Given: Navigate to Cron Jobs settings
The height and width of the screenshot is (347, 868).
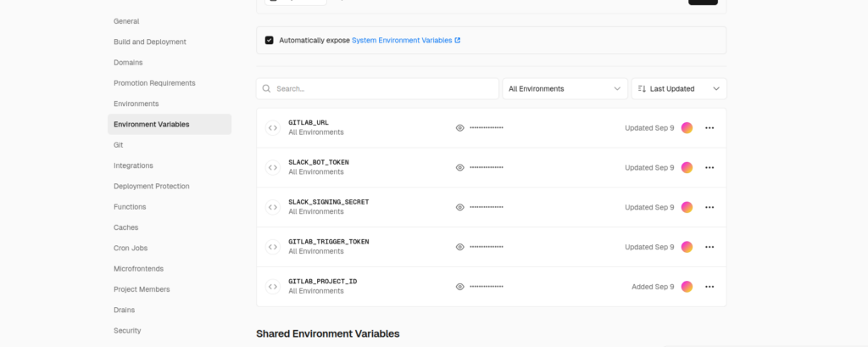Looking at the screenshot, I should click(132, 248).
